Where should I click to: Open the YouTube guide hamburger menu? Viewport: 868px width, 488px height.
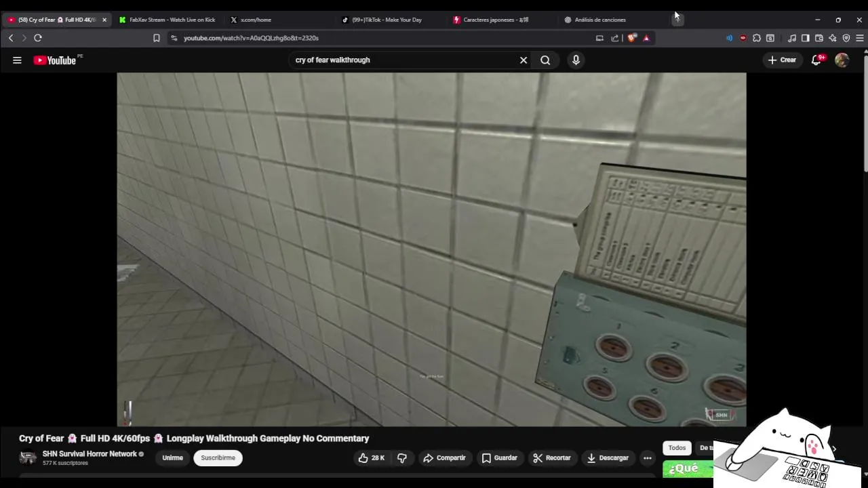(17, 60)
